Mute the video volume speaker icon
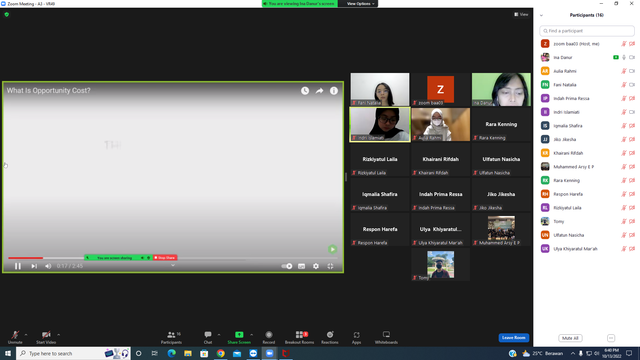This screenshot has height=360, width=640. coord(48,266)
